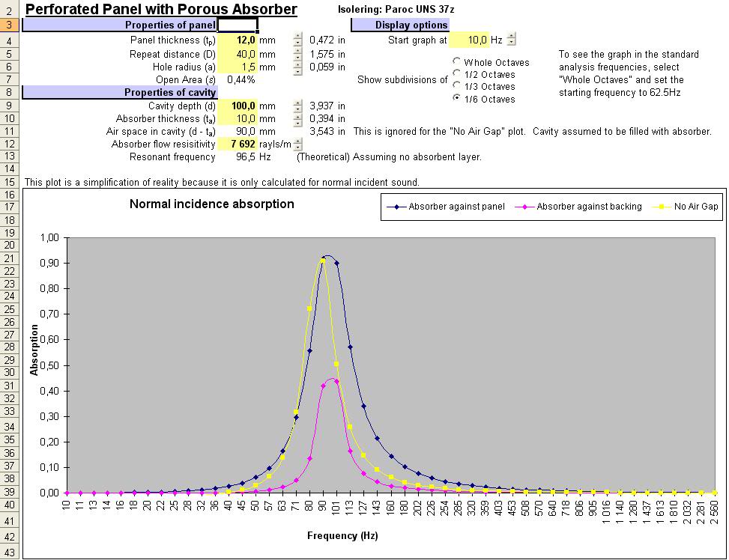Click the Start graph at value 10,0
The image size is (729, 560).
tap(469, 40)
